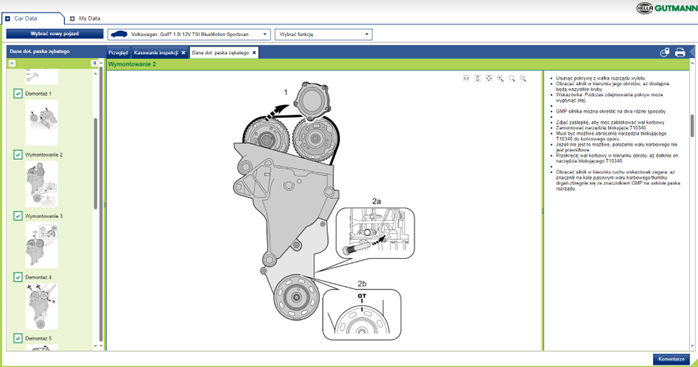Click the scroll-up arrow of steps list
This screenshot has width=698, height=367.
[x=95, y=73]
